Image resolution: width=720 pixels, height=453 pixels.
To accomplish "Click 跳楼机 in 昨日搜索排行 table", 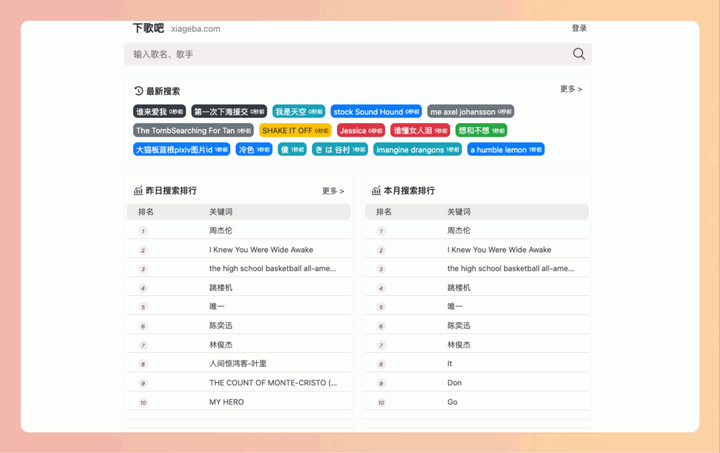I will (x=221, y=288).
